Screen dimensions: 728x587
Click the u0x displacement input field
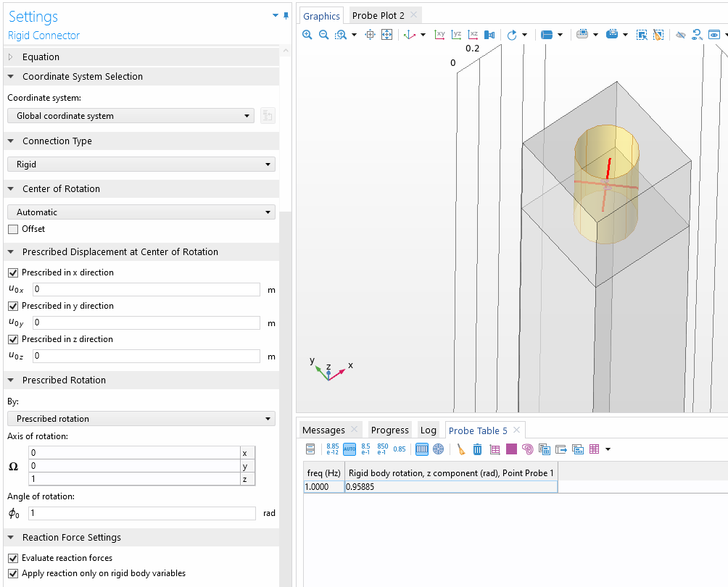point(146,290)
